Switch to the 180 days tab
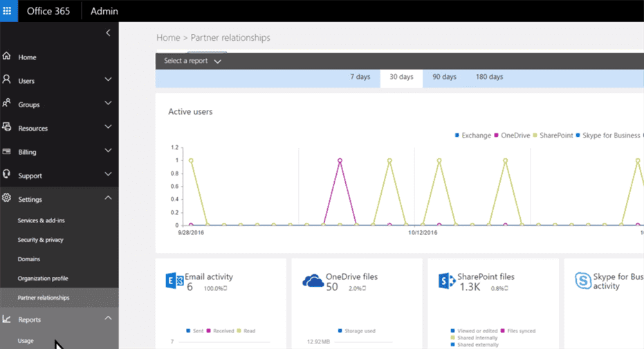 489,77
